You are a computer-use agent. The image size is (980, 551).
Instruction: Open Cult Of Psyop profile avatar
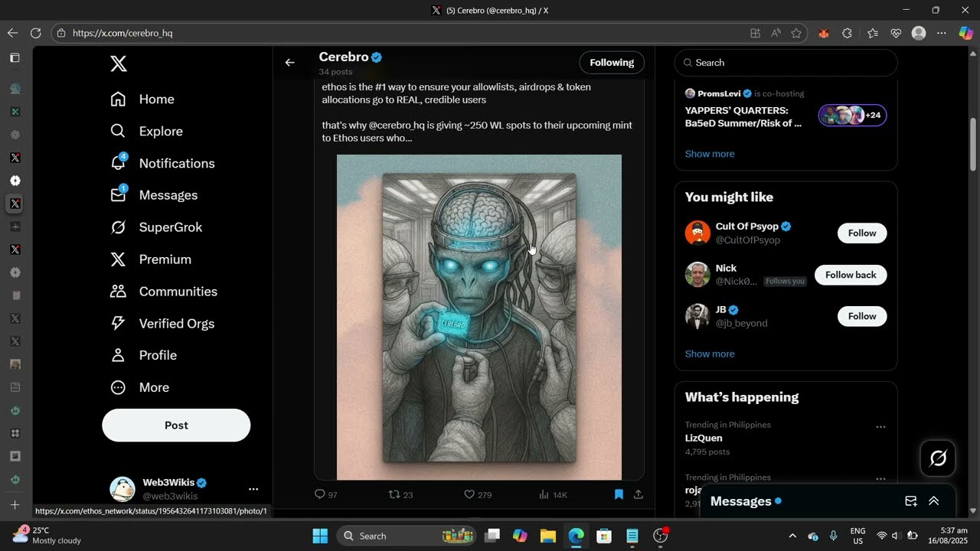[x=697, y=233]
